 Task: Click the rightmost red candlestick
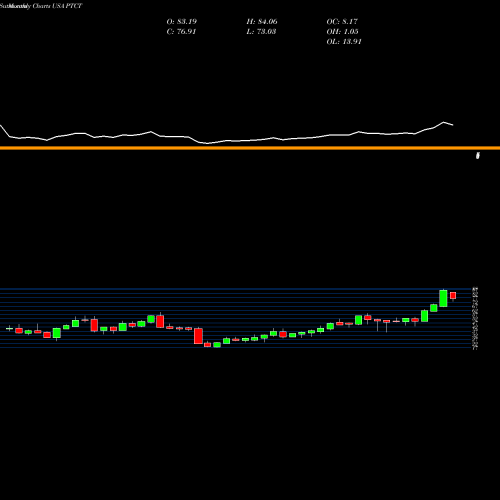[x=453, y=296]
